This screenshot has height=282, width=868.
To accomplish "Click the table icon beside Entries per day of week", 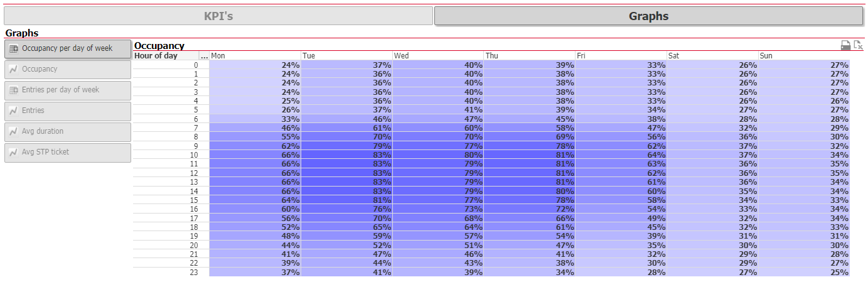I will point(14,90).
